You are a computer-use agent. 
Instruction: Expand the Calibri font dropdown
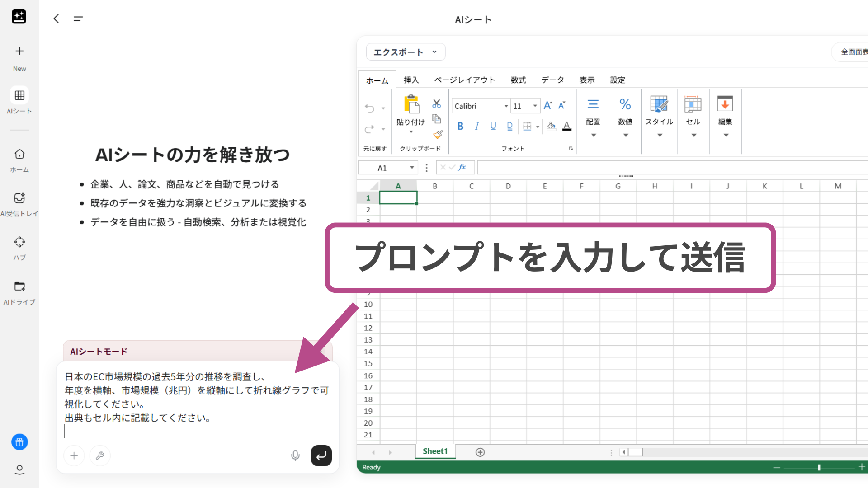pyautogui.click(x=505, y=106)
